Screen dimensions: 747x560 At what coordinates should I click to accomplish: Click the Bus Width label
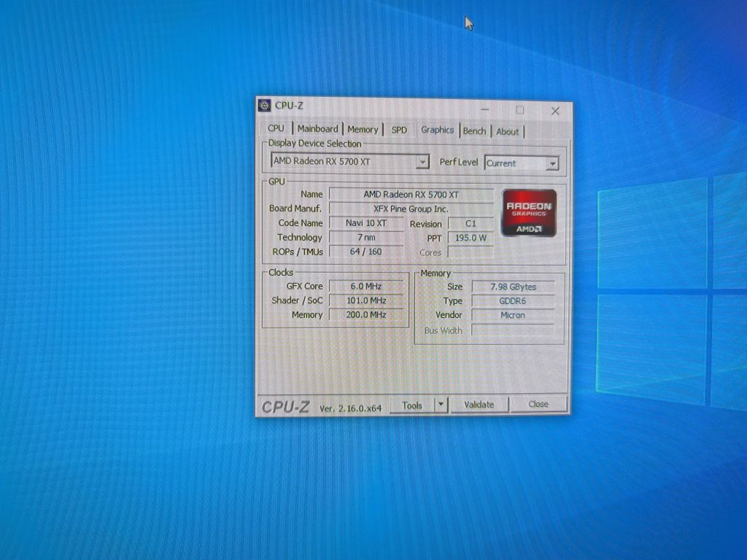tap(443, 330)
